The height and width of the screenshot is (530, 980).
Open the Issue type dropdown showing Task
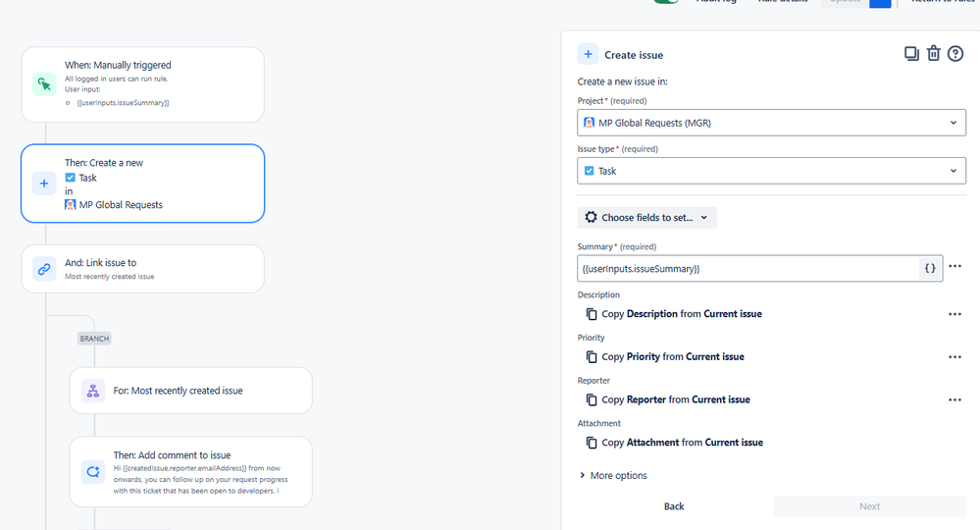771,171
